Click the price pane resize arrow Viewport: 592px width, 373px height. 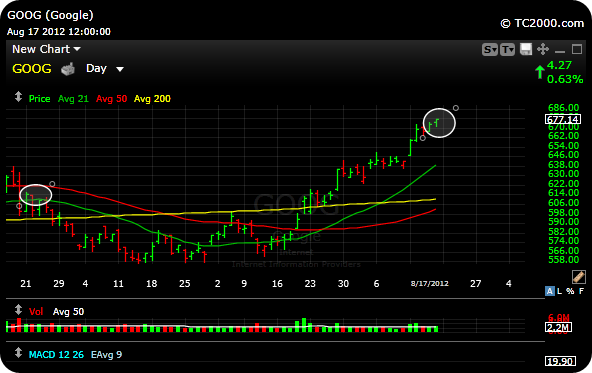pyautogui.click(x=18, y=97)
